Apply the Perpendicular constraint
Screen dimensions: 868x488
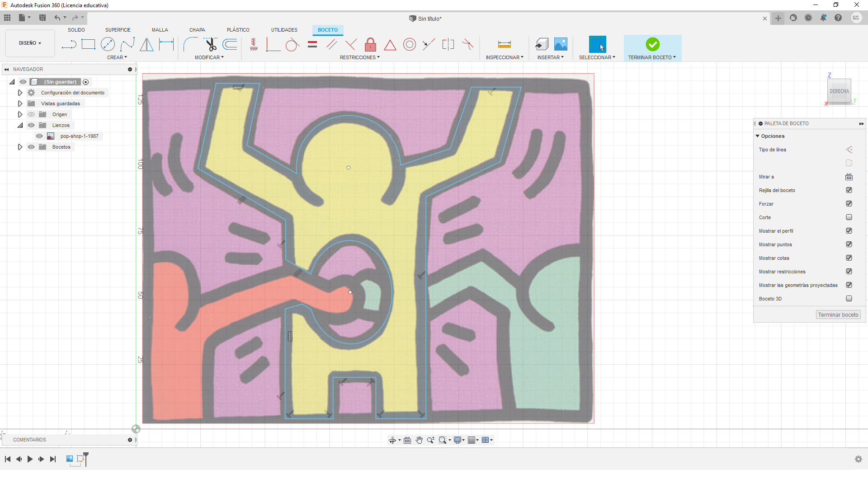coord(351,44)
